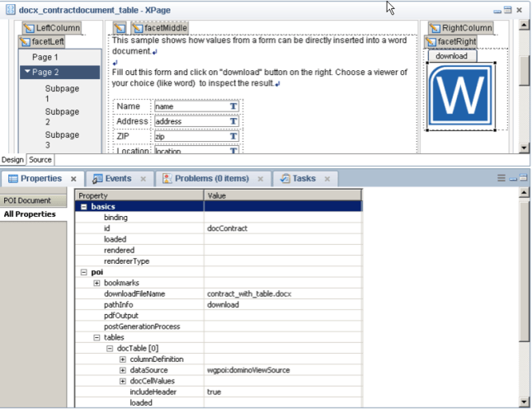Viewport: 532px width, 409px height.
Task: Click the wgpoi:dominoViewSource value
Action: (248, 370)
